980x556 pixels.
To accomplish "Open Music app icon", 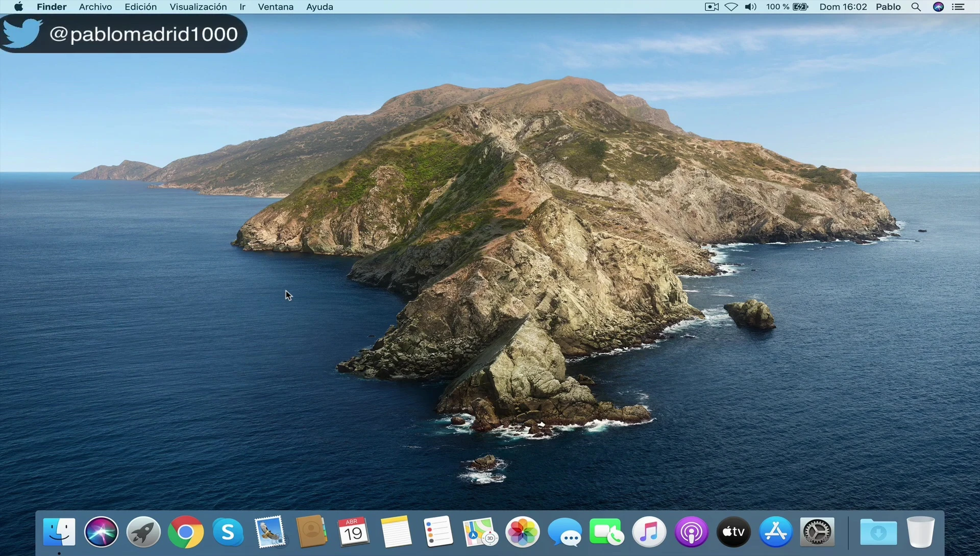I will tap(649, 532).
